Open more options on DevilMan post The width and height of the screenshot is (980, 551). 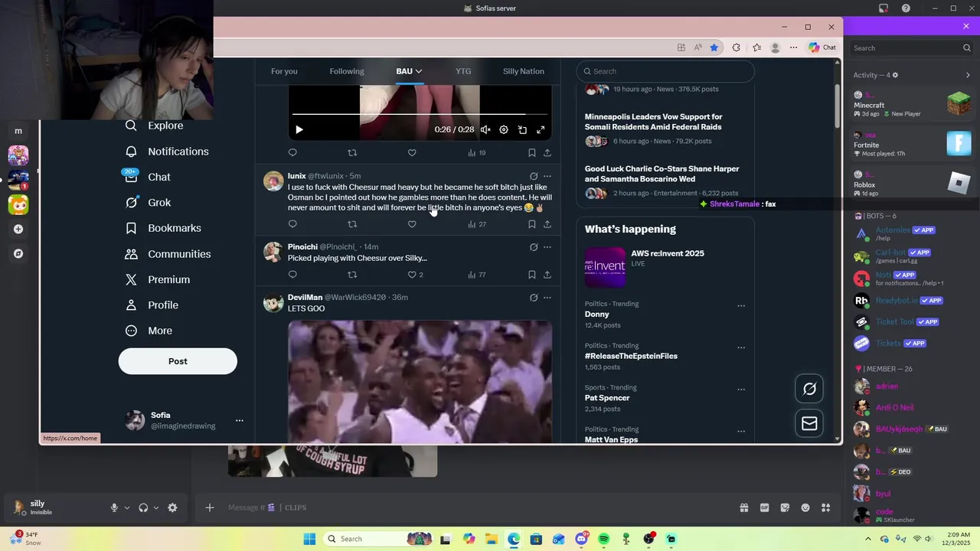click(547, 298)
